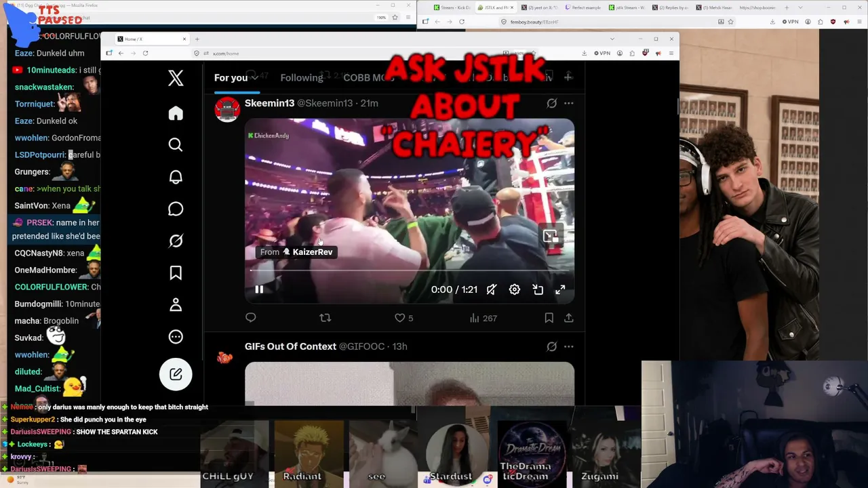Unmute the video in the Skeemin13 post

(492, 289)
